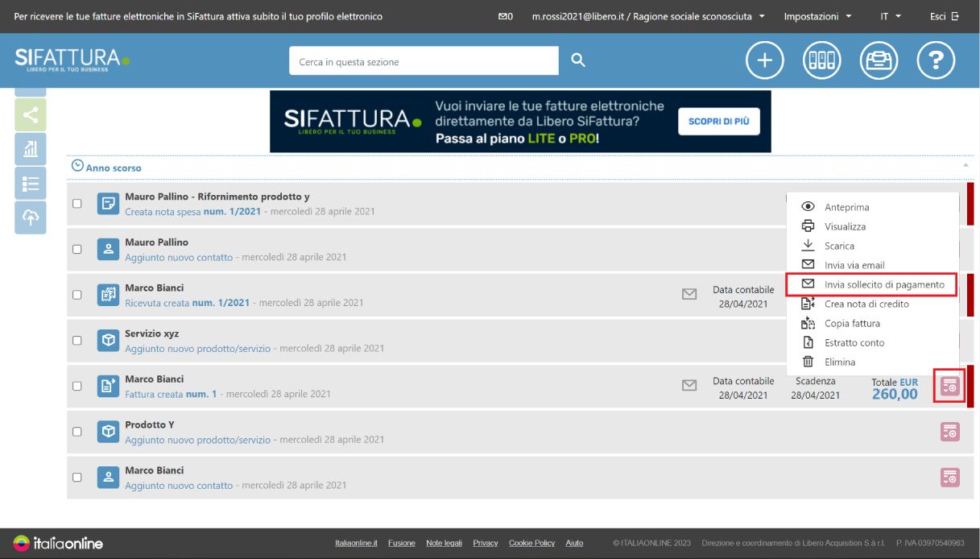Image resolution: width=980 pixels, height=559 pixels.
Task: Click the cloud upload icon in sidebar
Action: coord(31,217)
